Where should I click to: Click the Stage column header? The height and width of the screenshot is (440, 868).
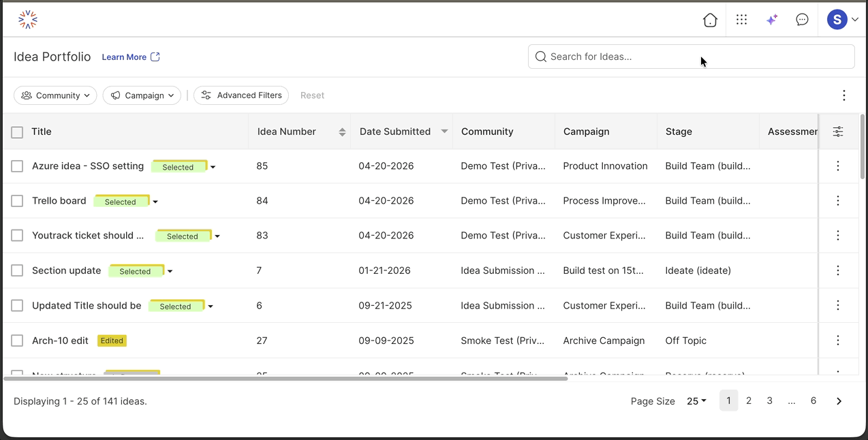[679, 131]
